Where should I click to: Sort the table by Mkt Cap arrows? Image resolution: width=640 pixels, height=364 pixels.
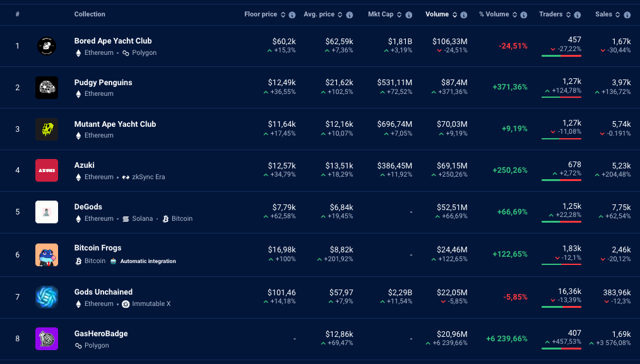(399, 15)
